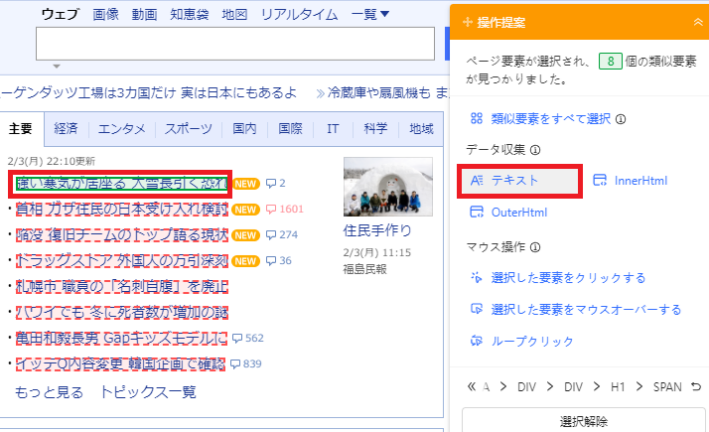Open headline 札幌市 職員の「名刺自腹」を廃止
This screenshot has width=709, height=432.
coord(122,286)
